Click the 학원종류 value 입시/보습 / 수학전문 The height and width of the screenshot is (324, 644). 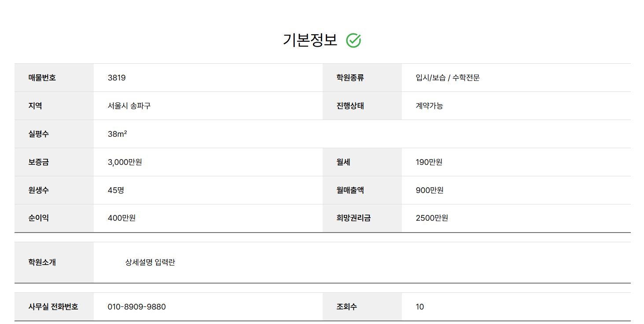pos(447,78)
